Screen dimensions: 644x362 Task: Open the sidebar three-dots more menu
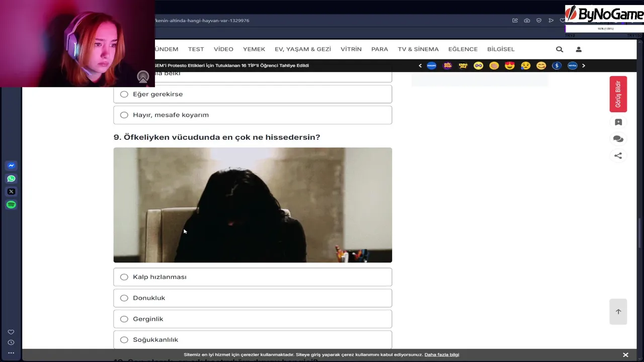[11, 353]
